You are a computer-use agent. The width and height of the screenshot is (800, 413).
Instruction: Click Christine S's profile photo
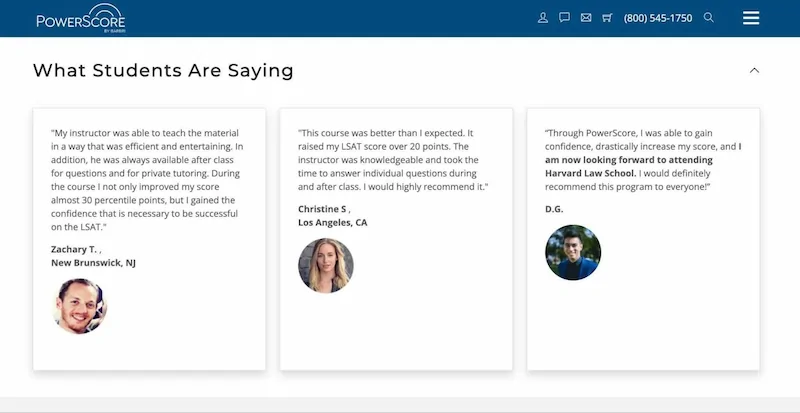tap(326, 265)
